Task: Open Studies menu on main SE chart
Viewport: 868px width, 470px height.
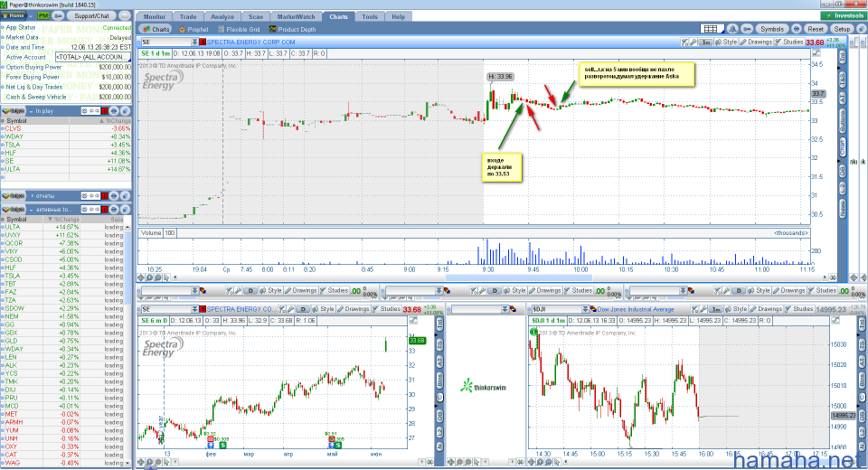Action: (788, 42)
